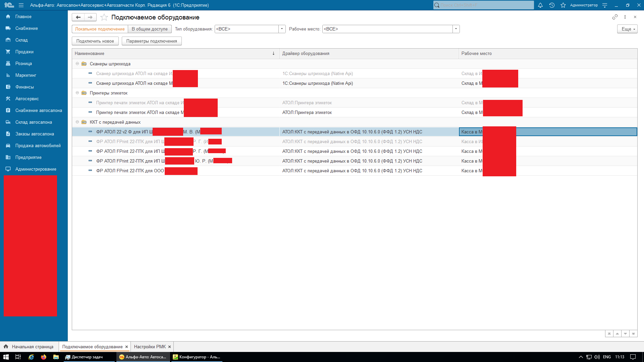Image resolution: width=644 pixels, height=362 pixels.
Task: Switch to Настройки РМК tab
Action: (150, 347)
